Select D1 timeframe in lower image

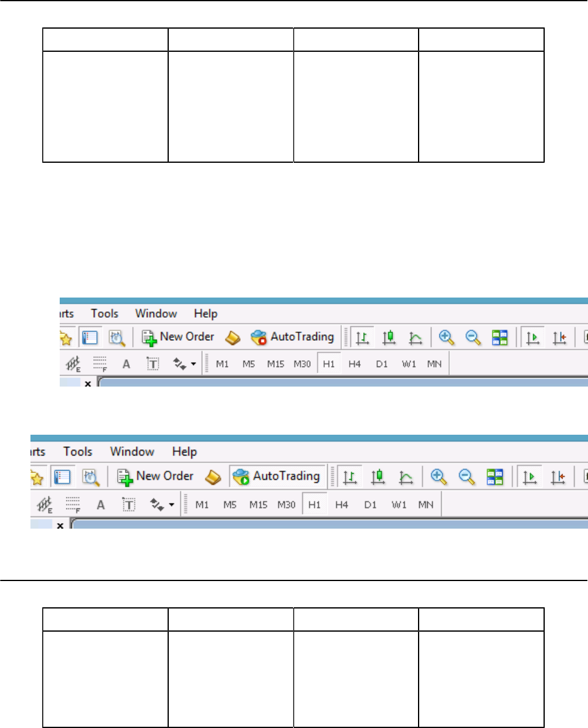point(370,505)
